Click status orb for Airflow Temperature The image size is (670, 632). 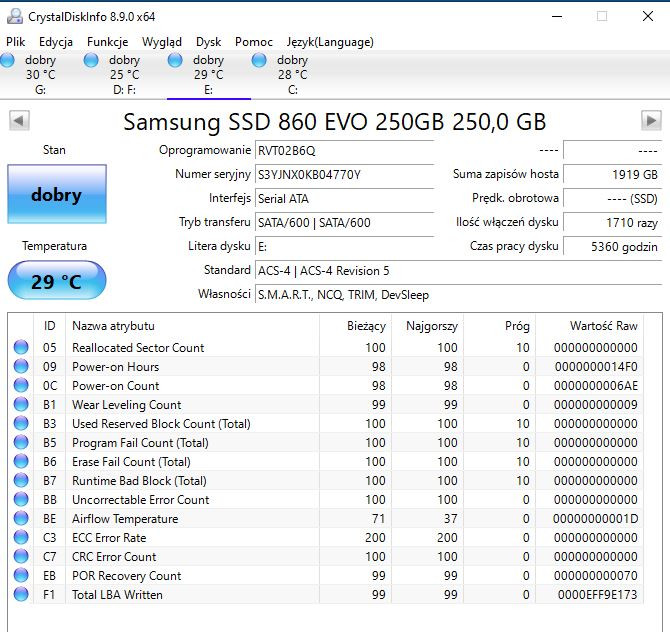pyautogui.click(x=21, y=518)
